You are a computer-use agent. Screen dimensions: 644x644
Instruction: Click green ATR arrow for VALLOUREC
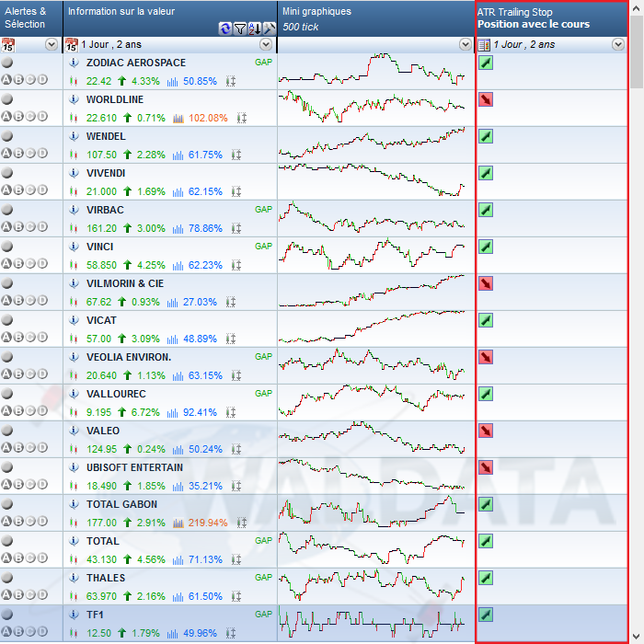coord(486,394)
